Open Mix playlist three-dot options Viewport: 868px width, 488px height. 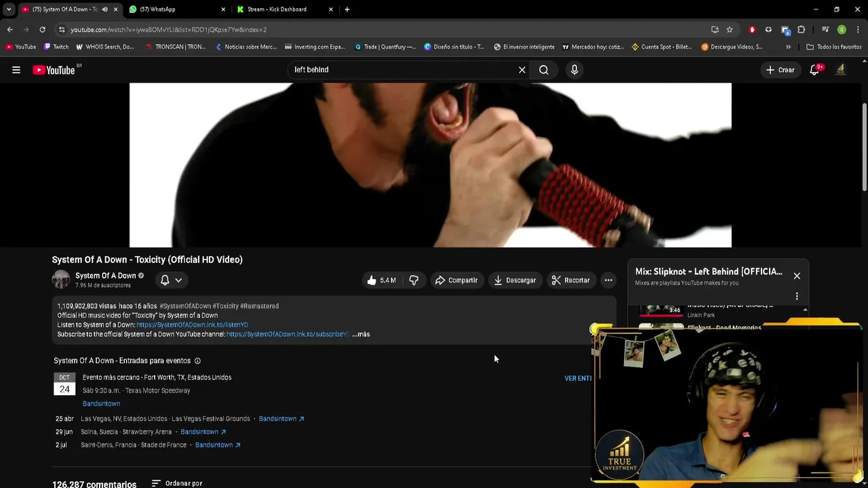tap(797, 296)
